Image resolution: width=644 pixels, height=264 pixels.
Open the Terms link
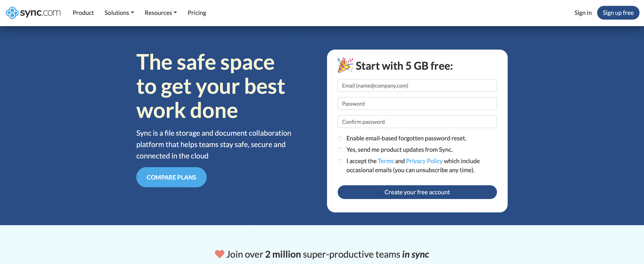(386, 161)
